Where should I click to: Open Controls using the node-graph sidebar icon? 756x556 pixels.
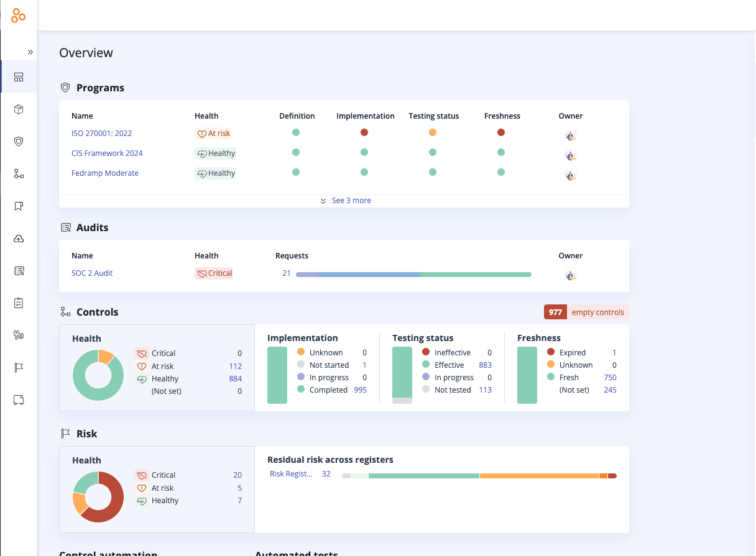pyautogui.click(x=19, y=173)
